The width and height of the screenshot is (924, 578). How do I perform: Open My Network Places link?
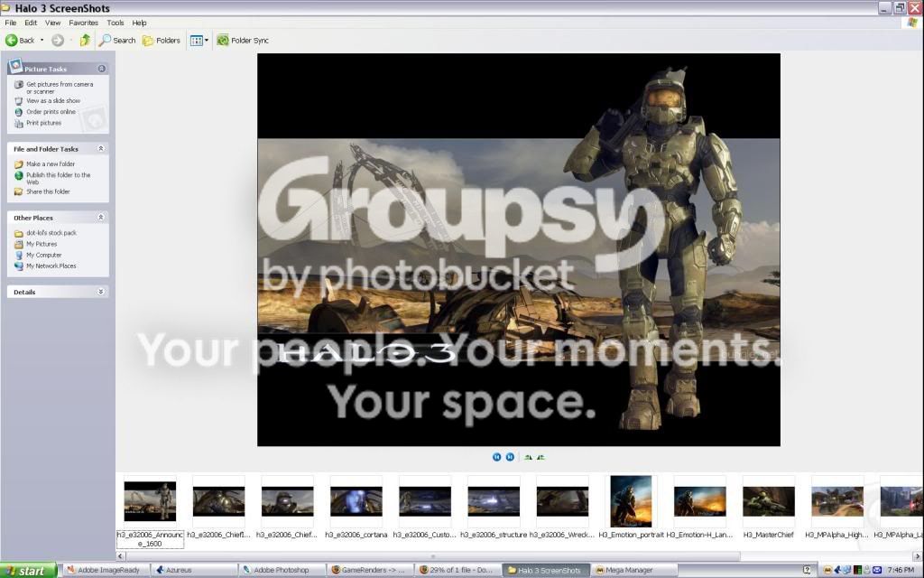(x=51, y=266)
